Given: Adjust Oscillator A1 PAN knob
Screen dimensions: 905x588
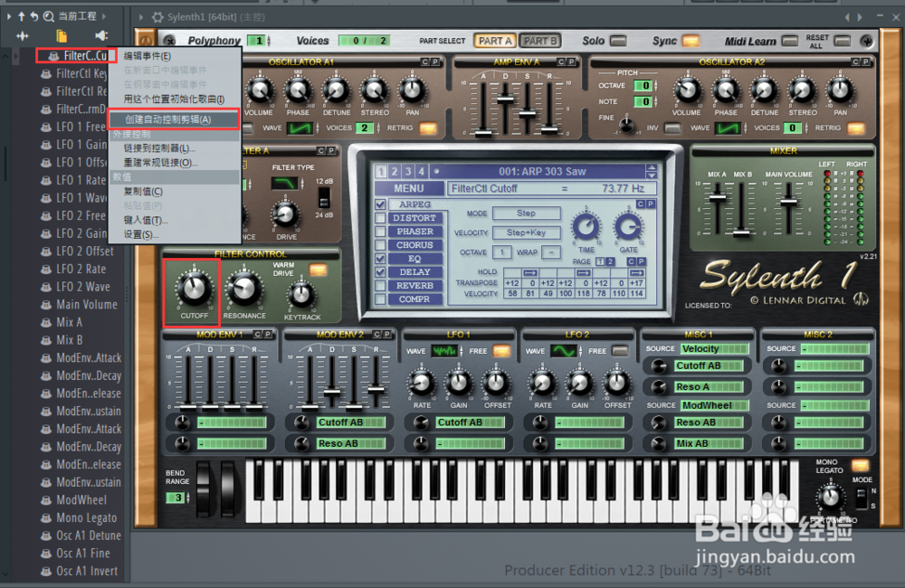Looking at the screenshot, I should [412, 90].
